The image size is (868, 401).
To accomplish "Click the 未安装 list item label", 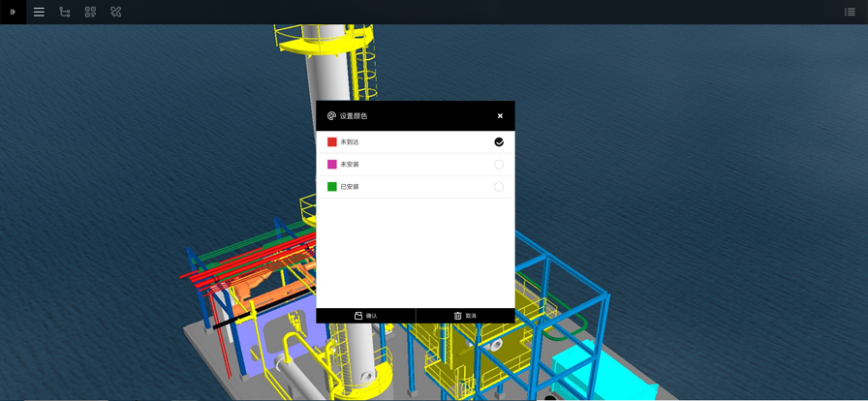I will click(350, 165).
